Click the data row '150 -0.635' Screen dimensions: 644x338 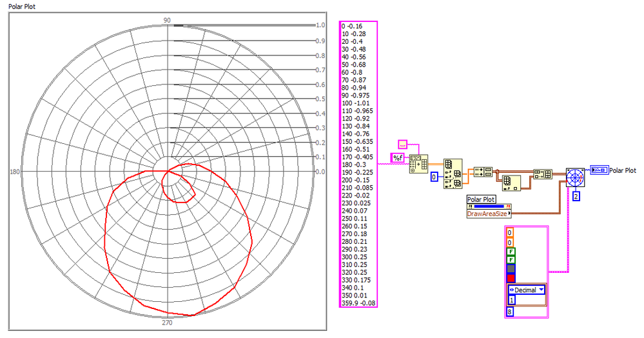coord(357,141)
